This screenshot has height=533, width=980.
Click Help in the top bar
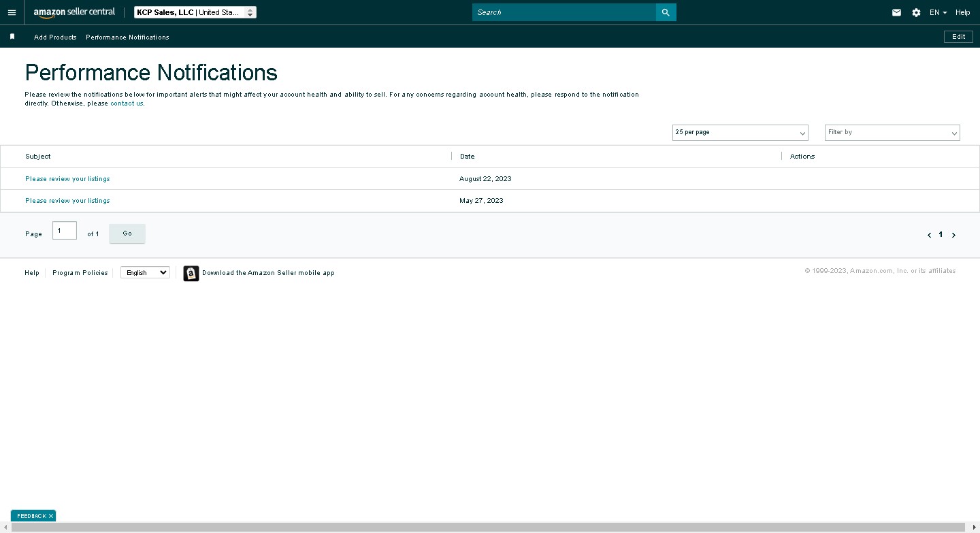pyautogui.click(x=962, y=12)
